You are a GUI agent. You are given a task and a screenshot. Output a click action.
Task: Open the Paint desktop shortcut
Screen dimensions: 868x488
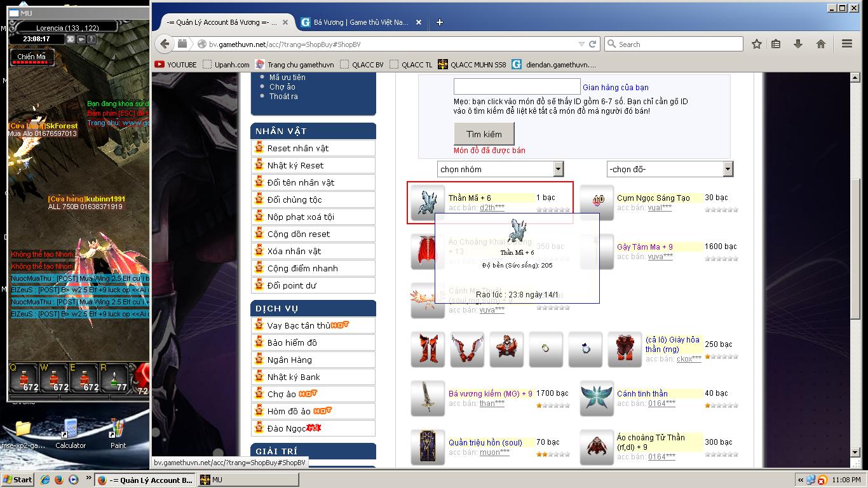click(118, 433)
